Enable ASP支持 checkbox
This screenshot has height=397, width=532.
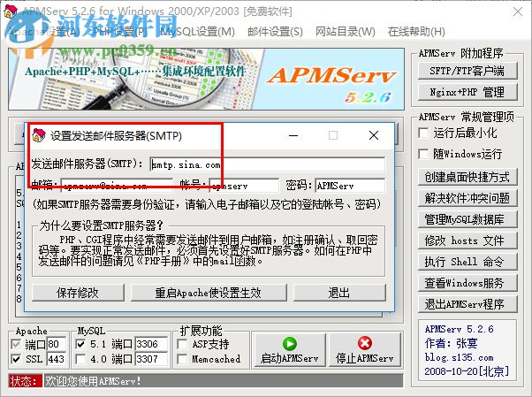click(x=183, y=344)
